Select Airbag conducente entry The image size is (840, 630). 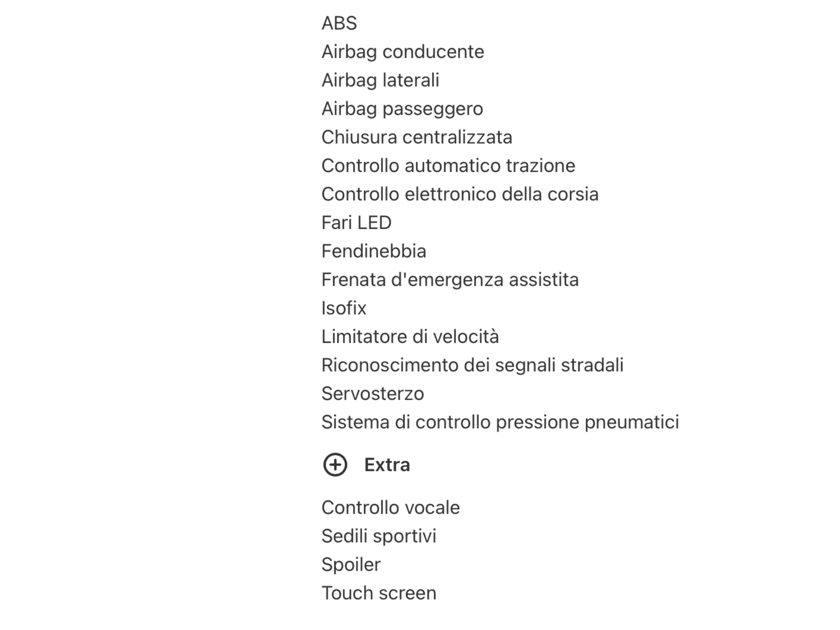403,52
